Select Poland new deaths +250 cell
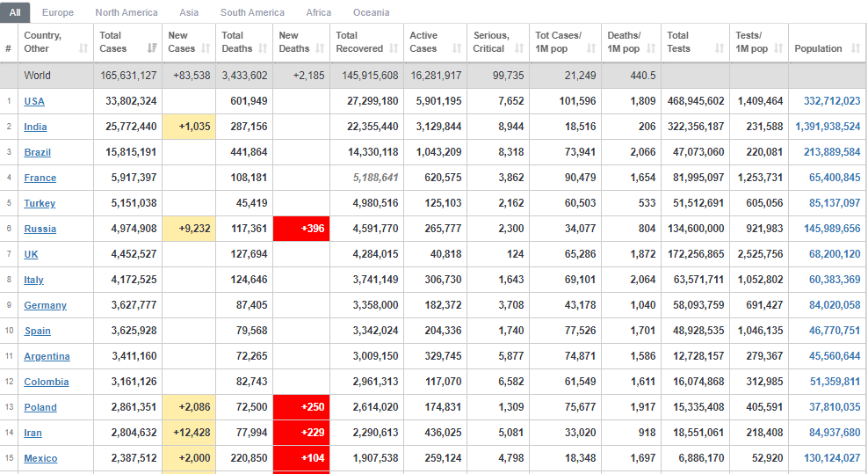 (301, 407)
